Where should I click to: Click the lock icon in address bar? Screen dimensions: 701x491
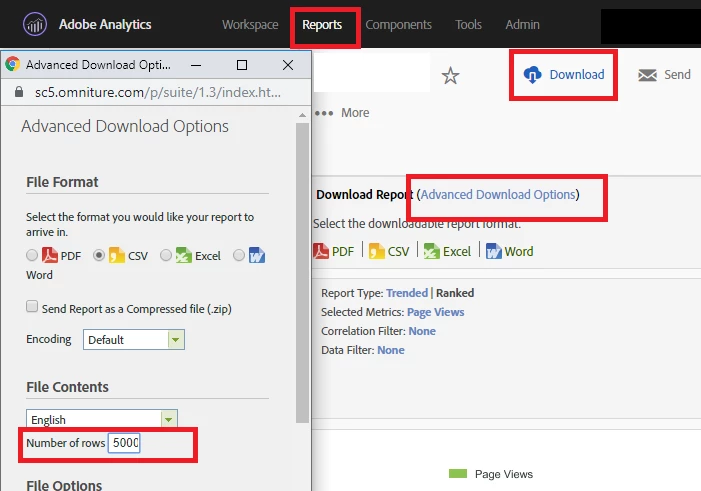(19, 92)
